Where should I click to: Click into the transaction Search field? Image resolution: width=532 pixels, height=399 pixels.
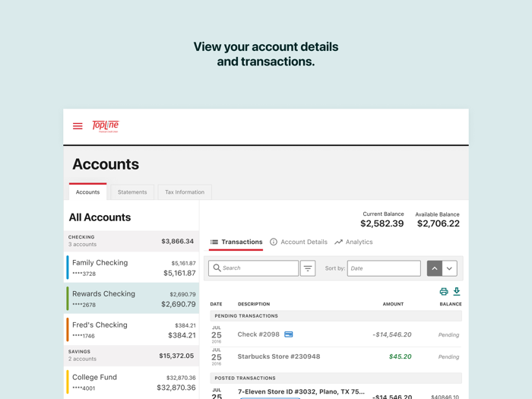pyautogui.click(x=253, y=268)
